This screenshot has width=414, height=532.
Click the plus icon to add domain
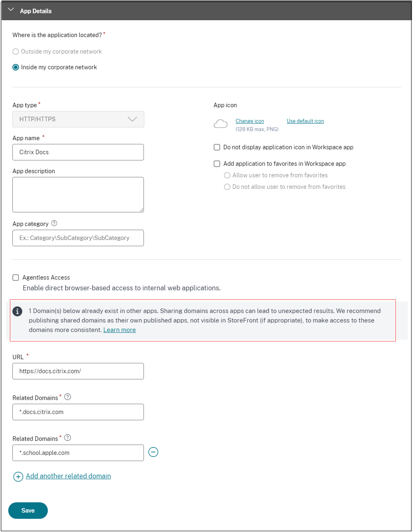[x=18, y=477]
